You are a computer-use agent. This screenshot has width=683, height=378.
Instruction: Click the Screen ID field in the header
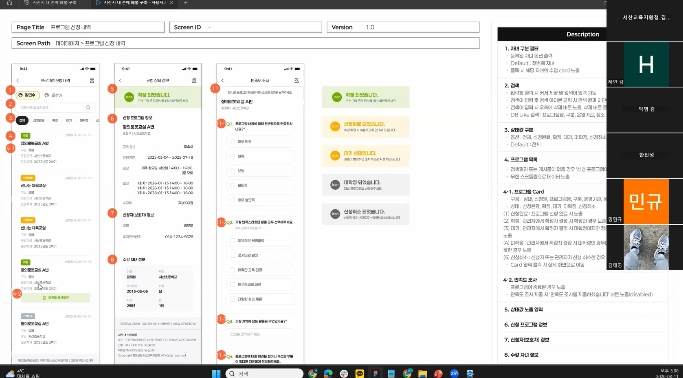pyautogui.click(x=246, y=27)
